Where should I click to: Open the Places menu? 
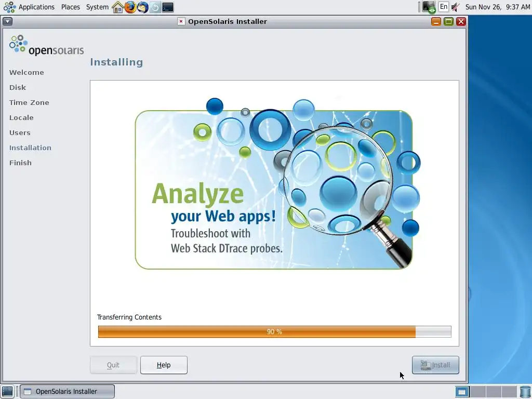(x=70, y=7)
